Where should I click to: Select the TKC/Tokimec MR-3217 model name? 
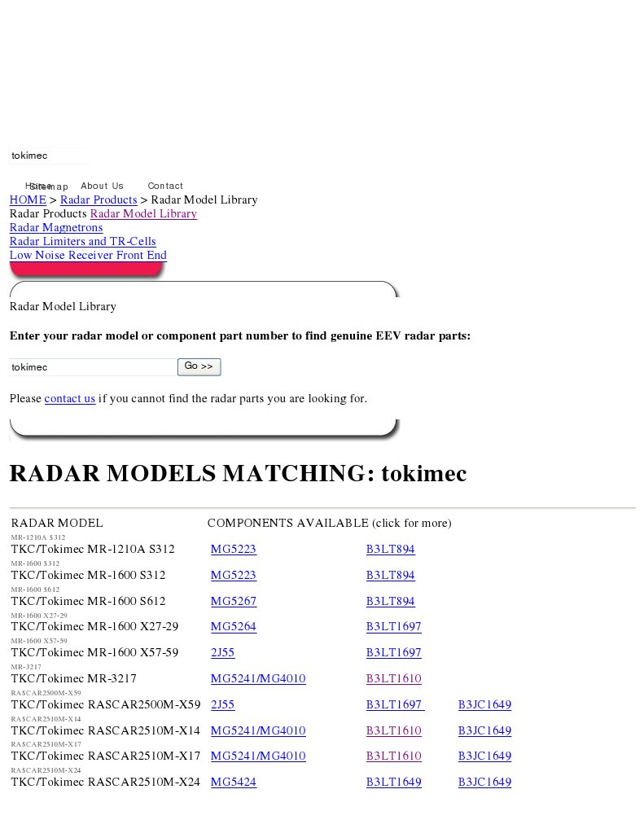(x=74, y=679)
